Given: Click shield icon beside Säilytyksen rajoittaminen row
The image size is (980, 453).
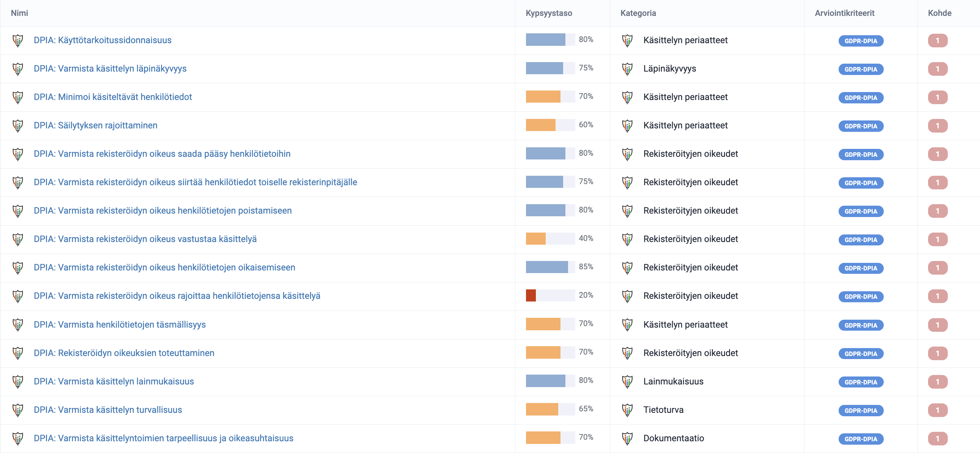Looking at the screenshot, I should (18, 125).
